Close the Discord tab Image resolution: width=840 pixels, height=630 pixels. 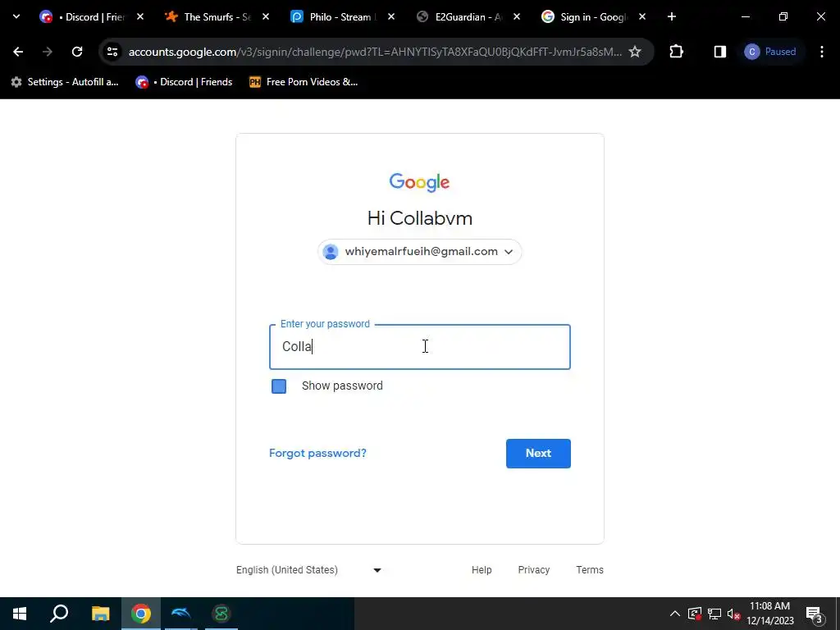pos(140,17)
